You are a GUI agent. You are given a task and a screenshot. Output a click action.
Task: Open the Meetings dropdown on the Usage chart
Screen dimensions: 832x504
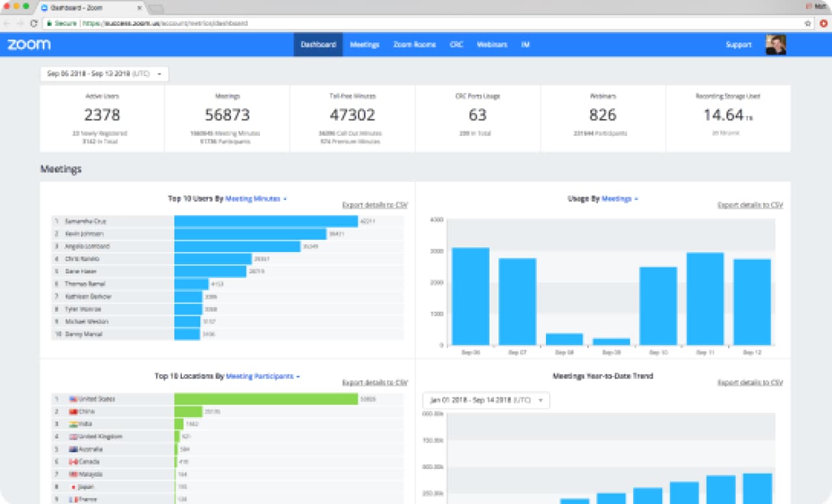(617, 199)
